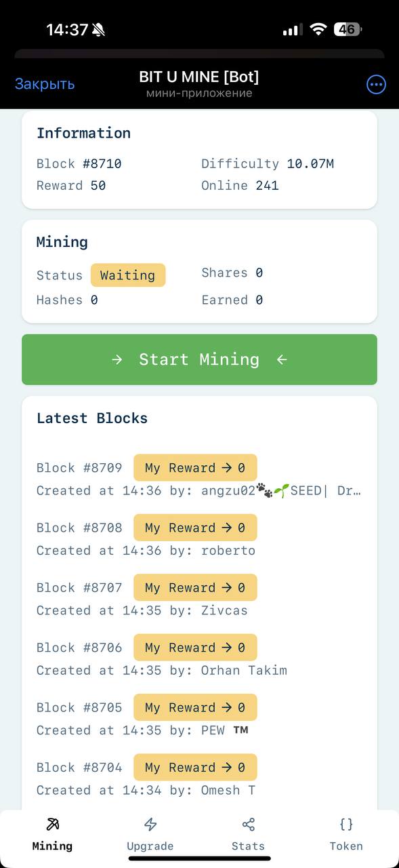
Task: Switch to the Upgrade tab label
Action: pos(150,846)
